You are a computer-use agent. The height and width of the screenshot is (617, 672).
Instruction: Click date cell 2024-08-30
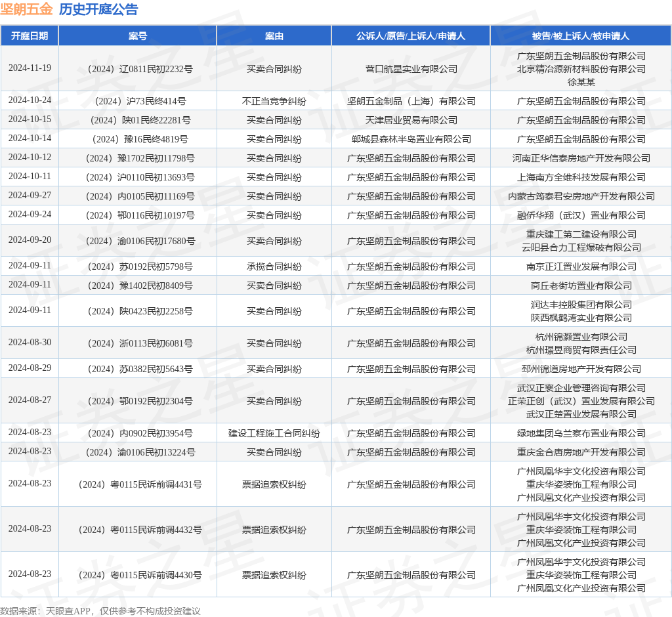[x=30, y=342]
